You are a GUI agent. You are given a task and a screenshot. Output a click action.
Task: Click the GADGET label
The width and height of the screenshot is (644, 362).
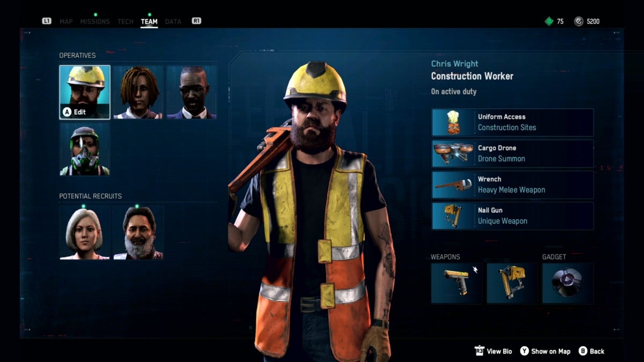click(554, 257)
